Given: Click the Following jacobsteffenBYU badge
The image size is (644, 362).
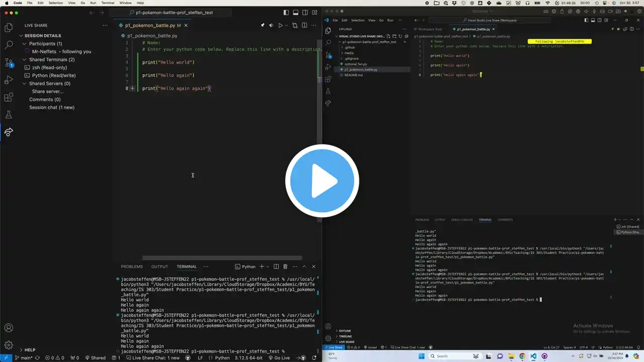Looking at the screenshot, I should (x=559, y=41).
